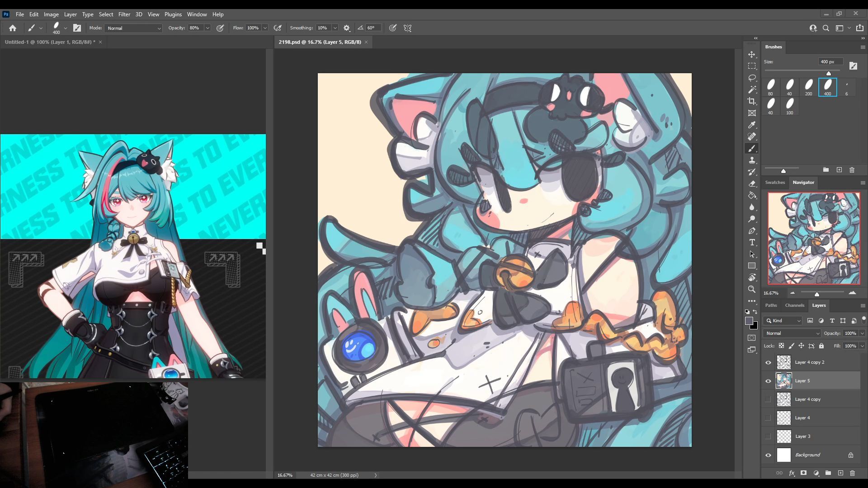This screenshot has width=868, height=488.
Task: Switch to the Channels tab
Action: coord(795,305)
